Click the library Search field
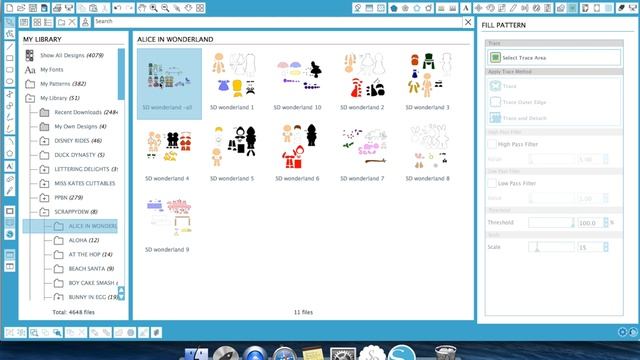The height and width of the screenshot is (360, 640). tap(278, 22)
